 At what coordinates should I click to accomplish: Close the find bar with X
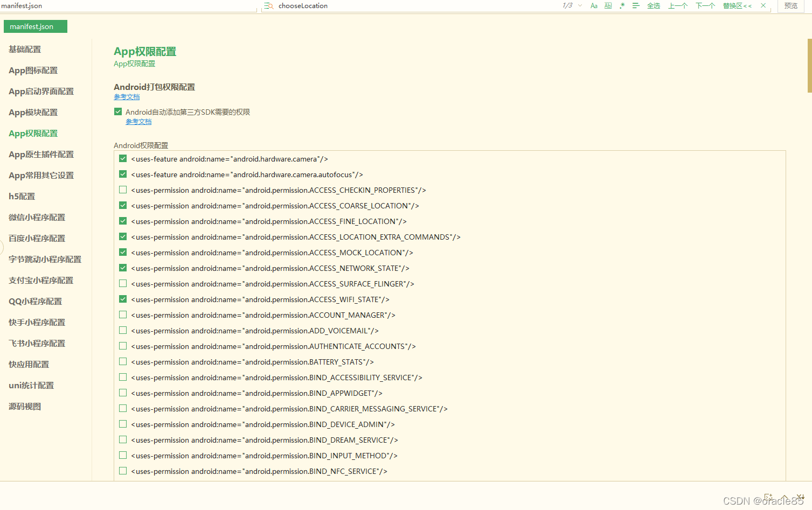click(763, 6)
